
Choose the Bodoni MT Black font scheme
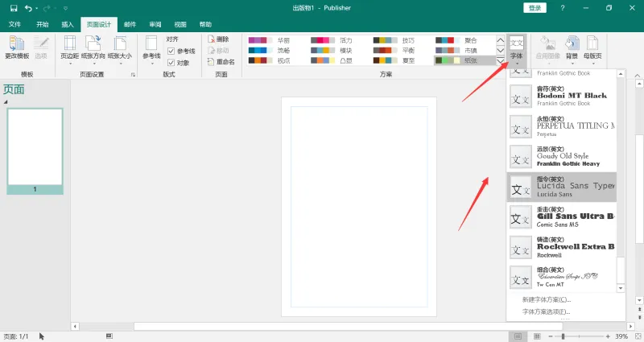[x=562, y=96]
